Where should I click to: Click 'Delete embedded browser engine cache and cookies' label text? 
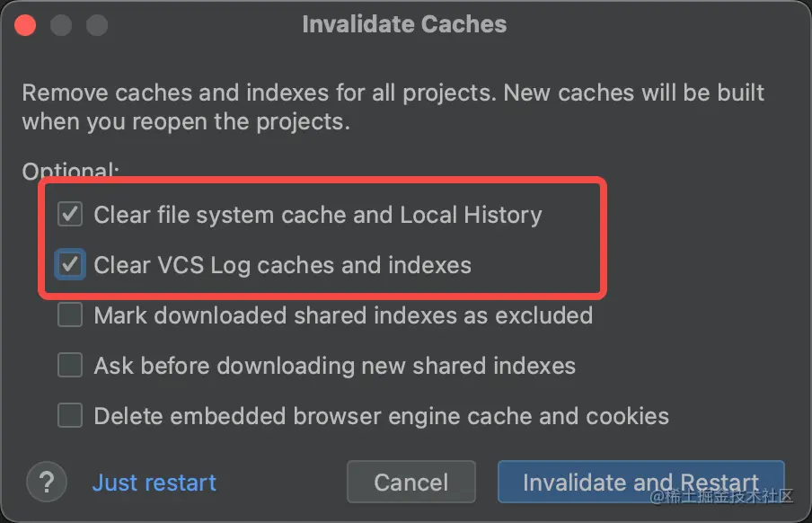[x=382, y=416]
